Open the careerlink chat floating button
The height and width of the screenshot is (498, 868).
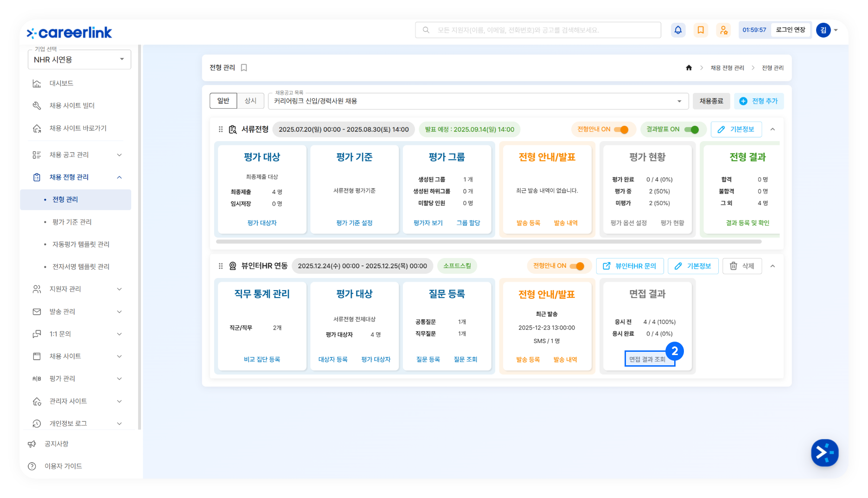(x=824, y=453)
